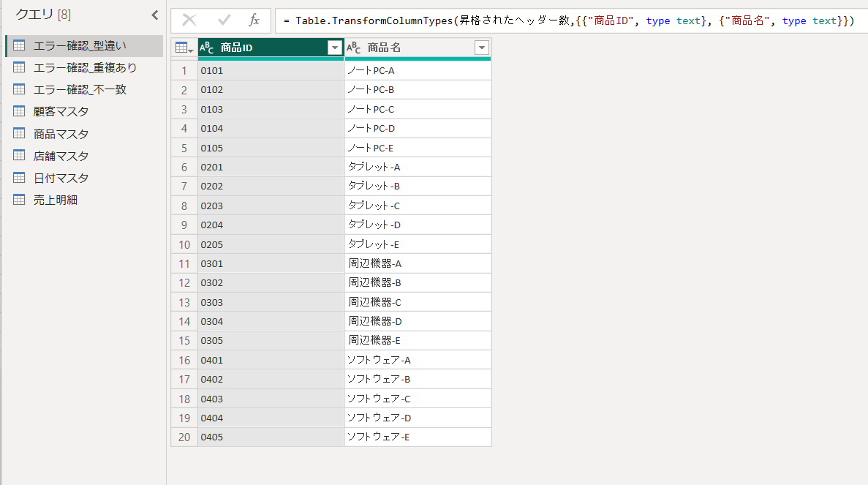The image size is (868, 485).
Task: Click table icon beside エラー確認_重複あり
Action: [x=19, y=67]
